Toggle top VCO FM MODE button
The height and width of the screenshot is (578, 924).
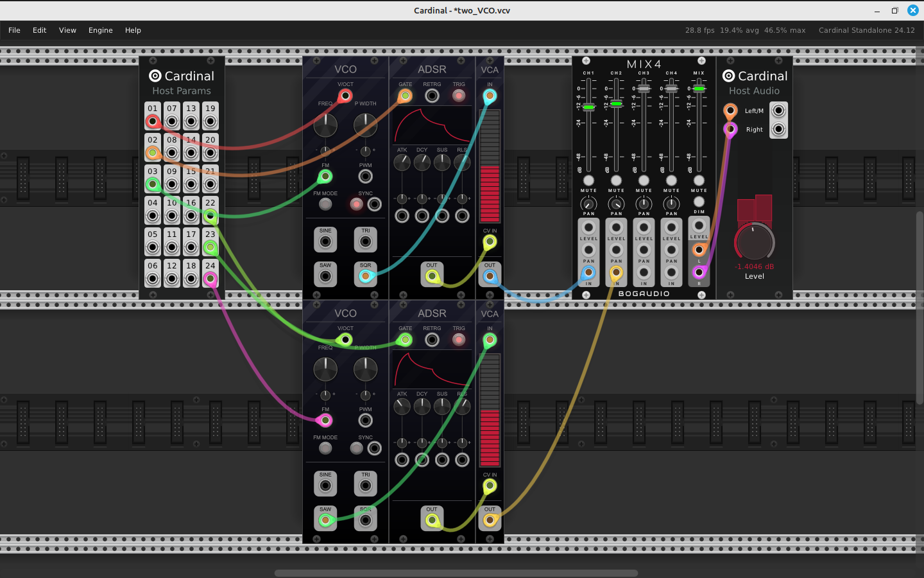click(x=325, y=204)
